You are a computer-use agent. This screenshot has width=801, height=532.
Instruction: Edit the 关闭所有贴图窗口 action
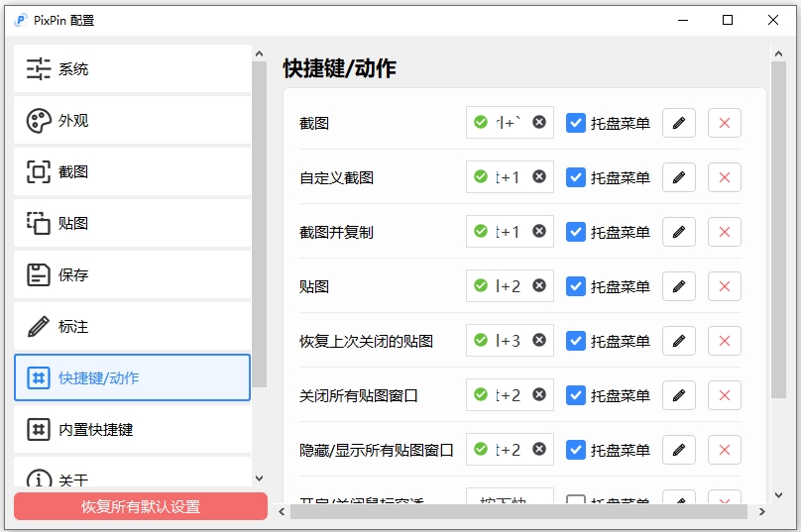pyautogui.click(x=679, y=395)
